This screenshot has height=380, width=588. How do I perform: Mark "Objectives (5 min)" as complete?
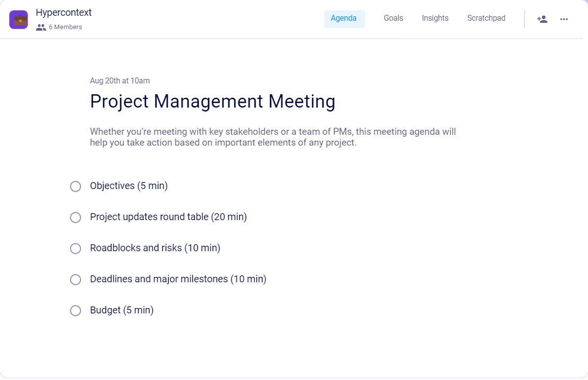[75, 187]
